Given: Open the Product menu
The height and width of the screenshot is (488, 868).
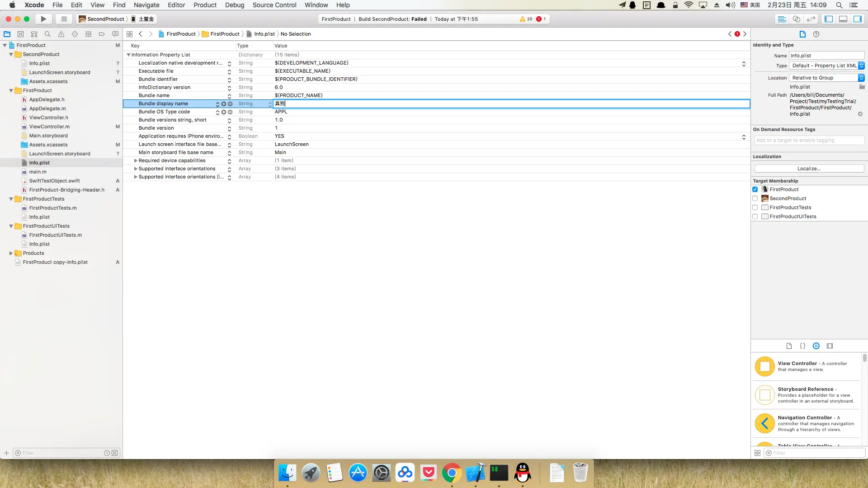Looking at the screenshot, I should coord(205,5).
